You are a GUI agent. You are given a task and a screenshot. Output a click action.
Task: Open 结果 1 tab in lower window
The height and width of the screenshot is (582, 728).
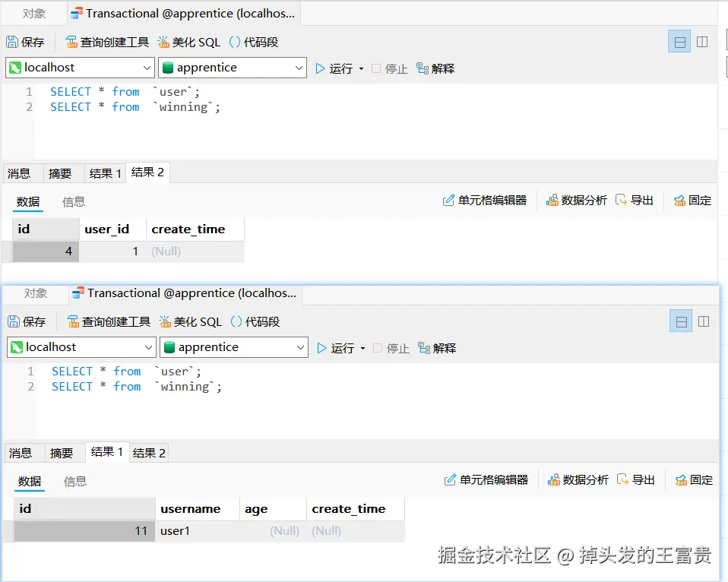[x=107, y=451]
